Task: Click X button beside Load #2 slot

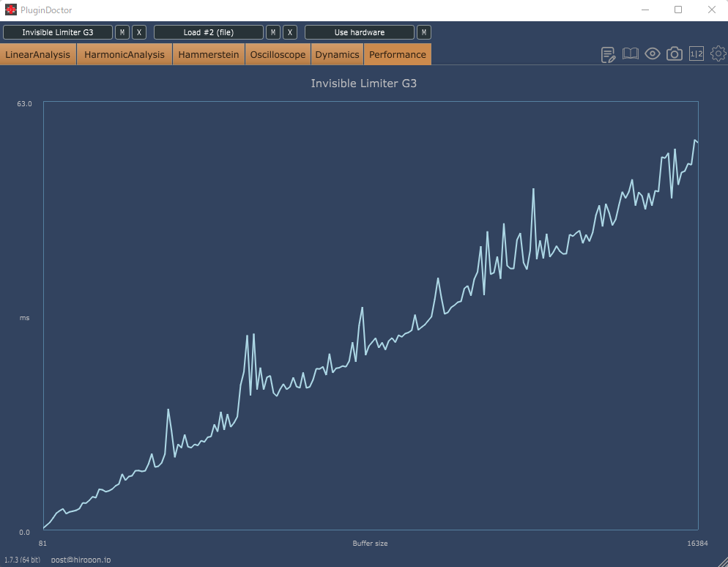Action: tap(290, 32)
